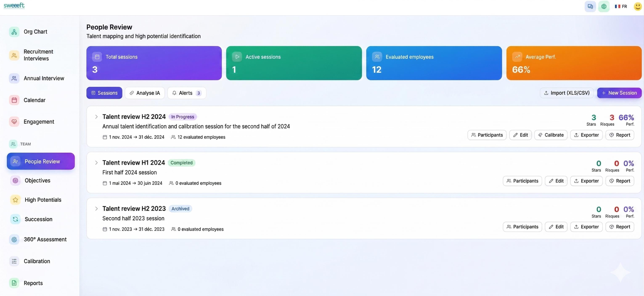Select the Recruitment Interviews sidebar icon
The height and width of the screenshot is (296, 644).
tap(14, 55)
